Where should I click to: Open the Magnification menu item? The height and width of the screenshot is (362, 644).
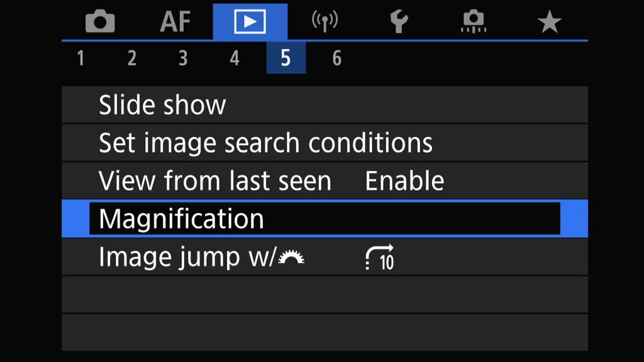pyautogui.click(x=325, y=218)
